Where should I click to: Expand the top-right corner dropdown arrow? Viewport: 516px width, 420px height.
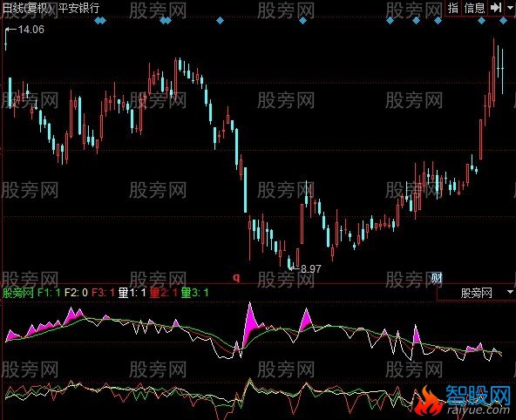click(510, 8)
